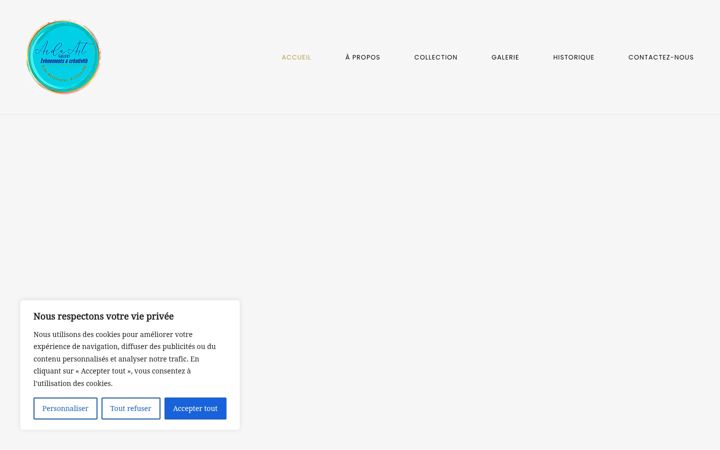Click the heading 'Nous respectons votre vie privée'
This screenshot has width=720, height=450.
104,316
